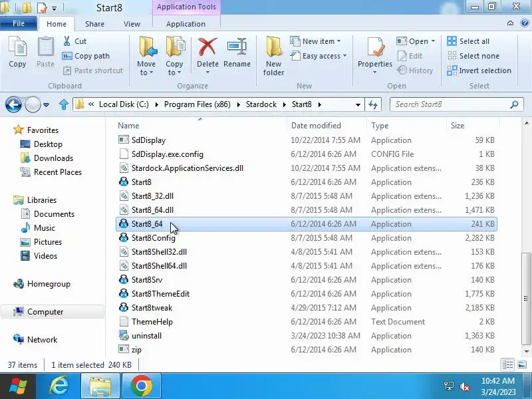The image size is (532, 399).
Task: Click the red Delete X icon
Action: tap(207, 47)
